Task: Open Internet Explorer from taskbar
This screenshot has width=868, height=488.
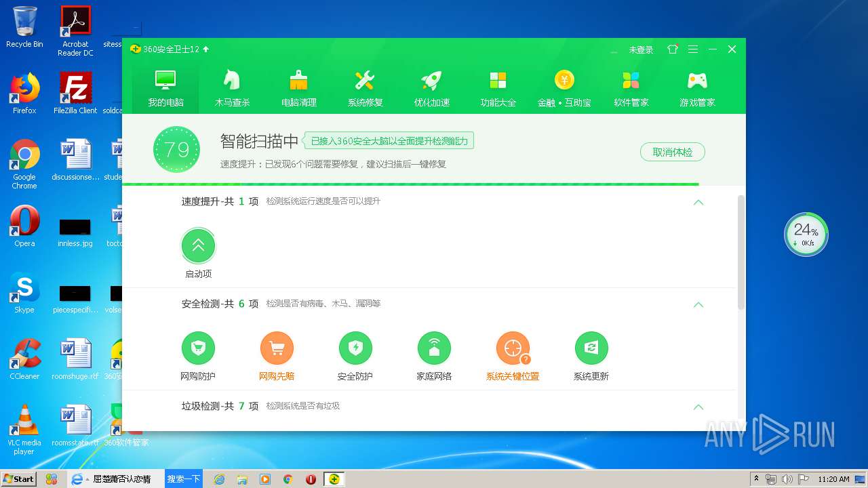Action: tap(219, 479)
